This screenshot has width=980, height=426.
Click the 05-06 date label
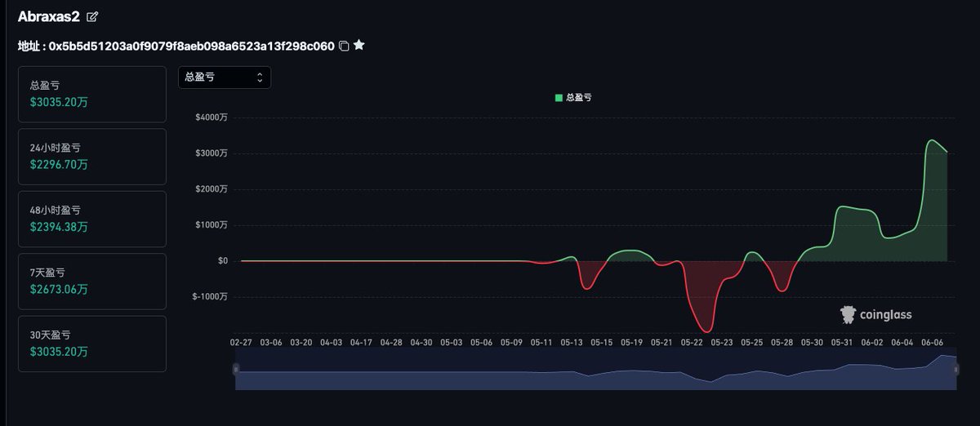click(x=482, y=343)
